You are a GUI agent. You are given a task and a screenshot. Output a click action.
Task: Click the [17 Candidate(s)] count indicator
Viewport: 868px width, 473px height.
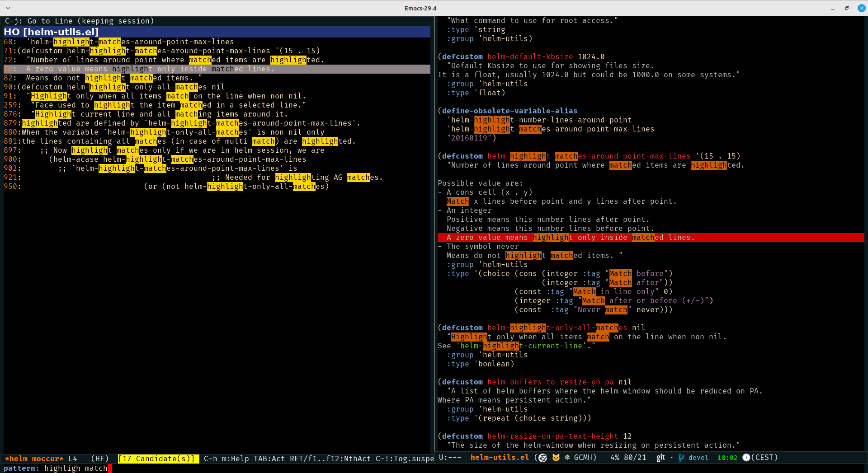(x=158, y=459)
